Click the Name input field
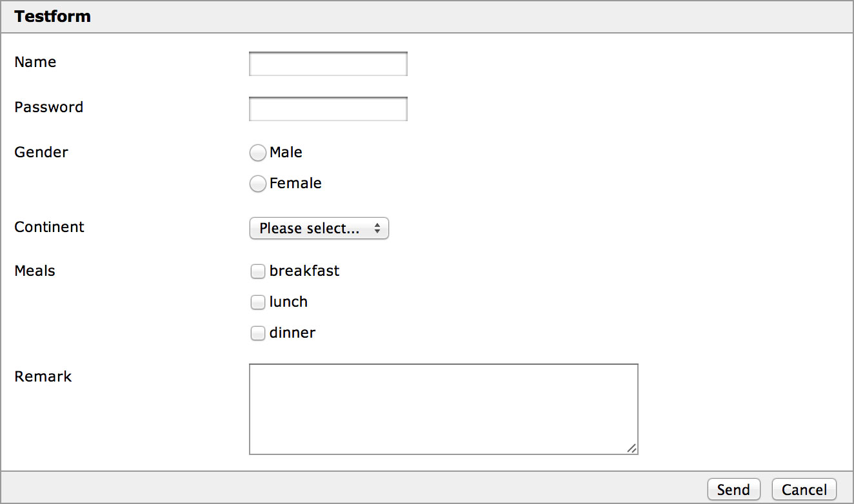 click(x=328, y=63)
